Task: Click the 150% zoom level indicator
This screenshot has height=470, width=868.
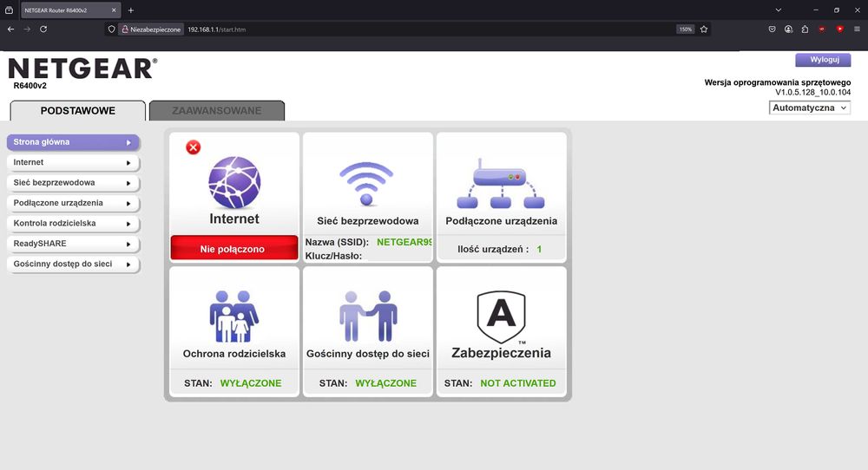Action: point(686,29)
